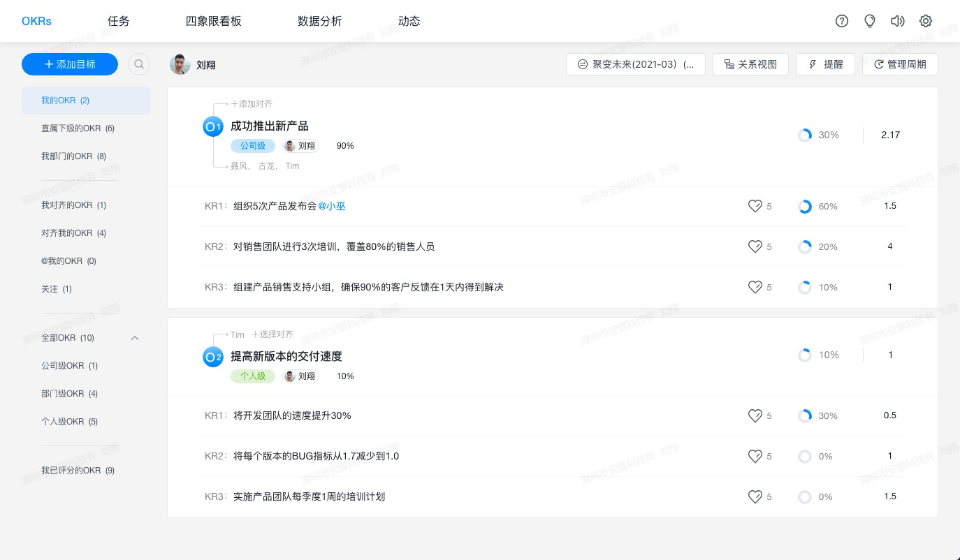Click the 20% progress ring for KR2 培训

pyautogui.click(x=805, y=246)
